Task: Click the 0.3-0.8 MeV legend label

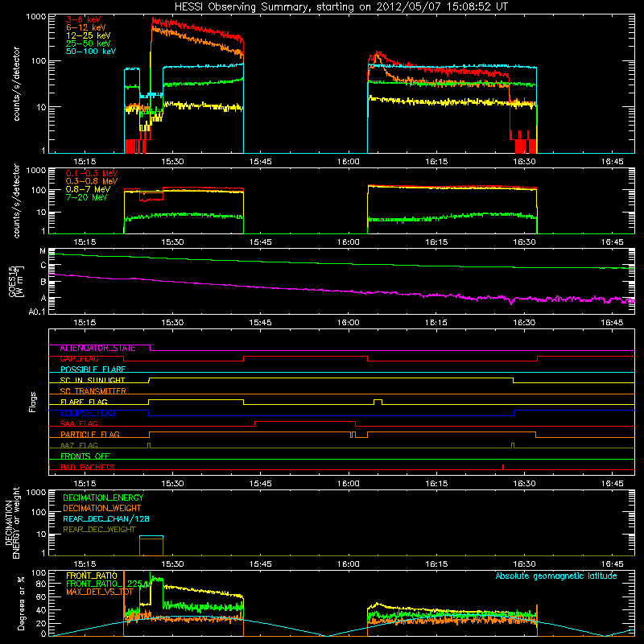Action: pyautogui.click(x=92, y=182)
